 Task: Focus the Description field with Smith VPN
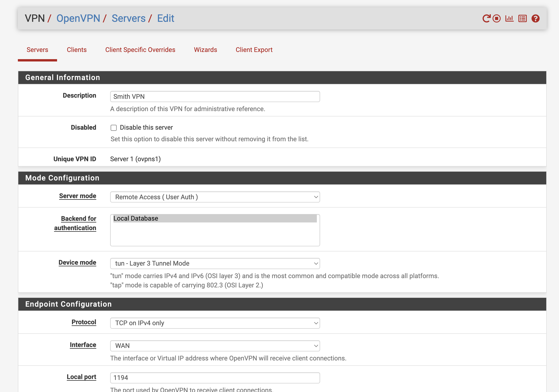(215, 97)
